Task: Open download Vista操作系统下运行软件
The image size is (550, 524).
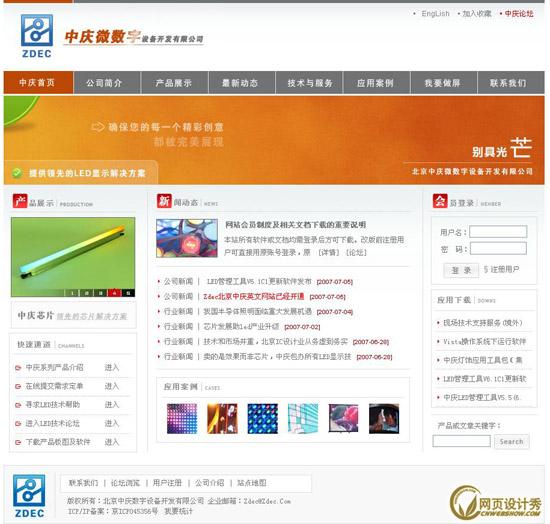Action: click(x=484, y=341)
